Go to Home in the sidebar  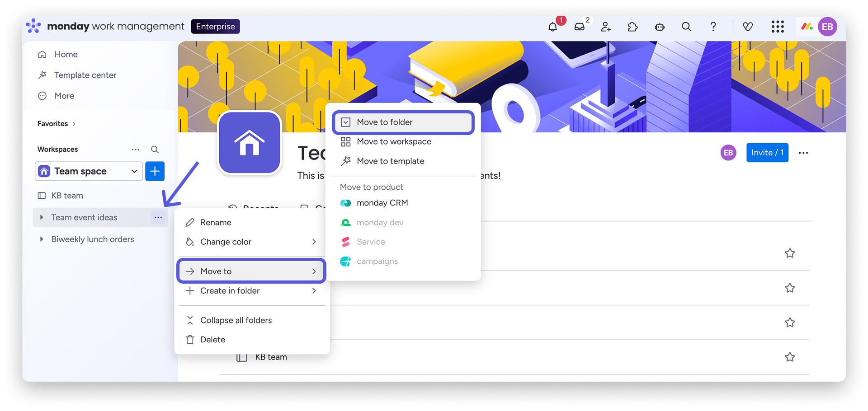(66, 55)
